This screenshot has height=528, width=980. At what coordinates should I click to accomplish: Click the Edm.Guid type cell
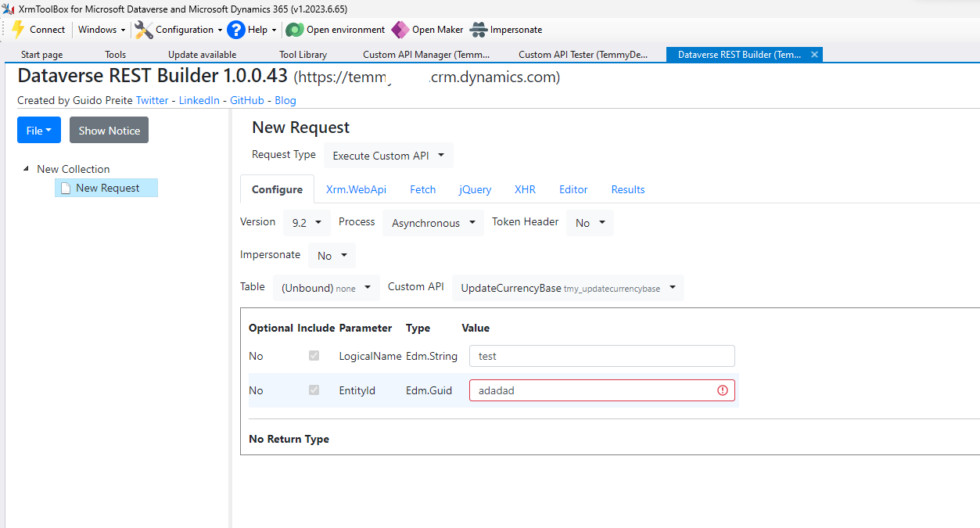point(429,390)
